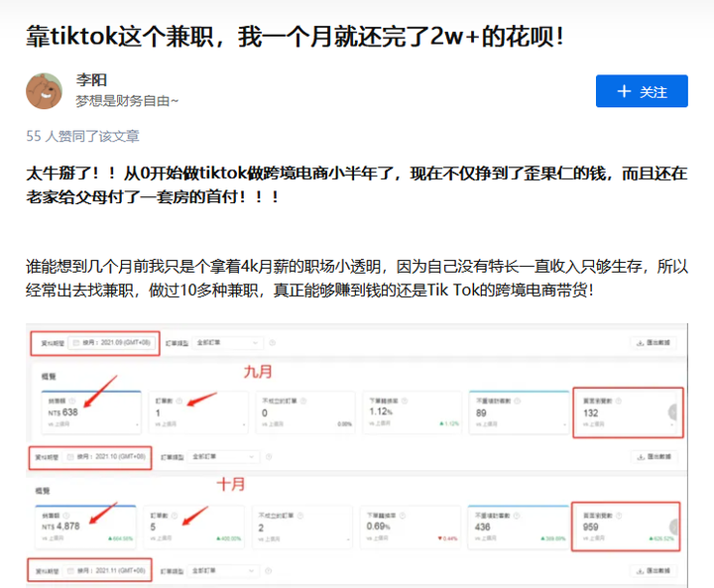Click the export data button in the 2021.11 row
Screen dimensions: 714x588
[x=654, y=571]
